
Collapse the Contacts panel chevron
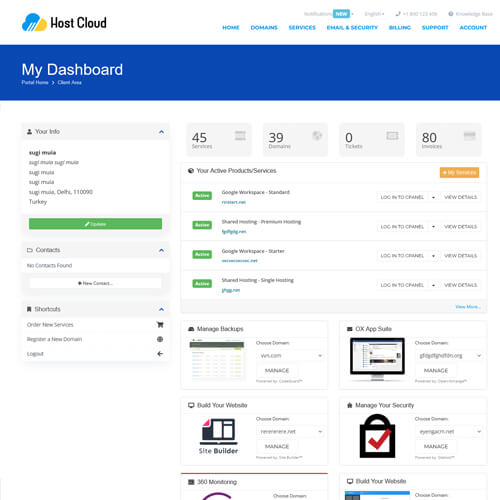coord(161,250)
